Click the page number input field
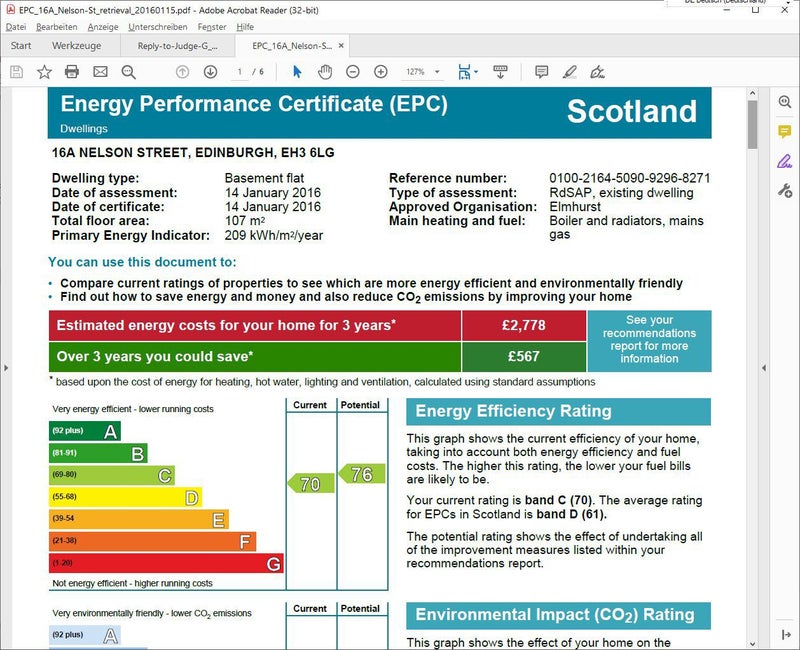 click(x=240, y=72)
